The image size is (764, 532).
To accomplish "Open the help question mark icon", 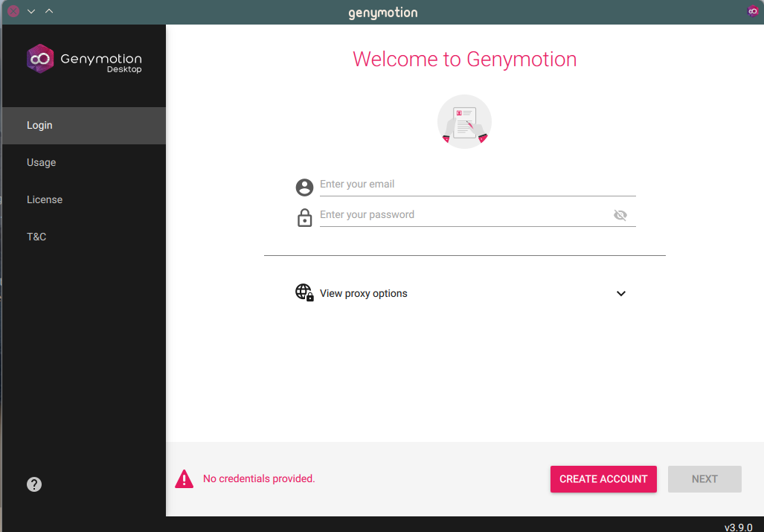I will click(34, 484).
